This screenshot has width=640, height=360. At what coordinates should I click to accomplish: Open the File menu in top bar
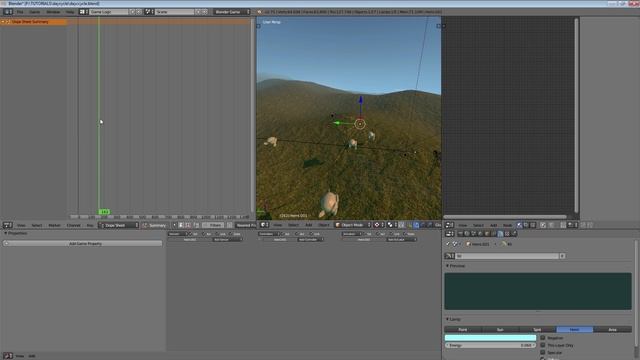20,12
